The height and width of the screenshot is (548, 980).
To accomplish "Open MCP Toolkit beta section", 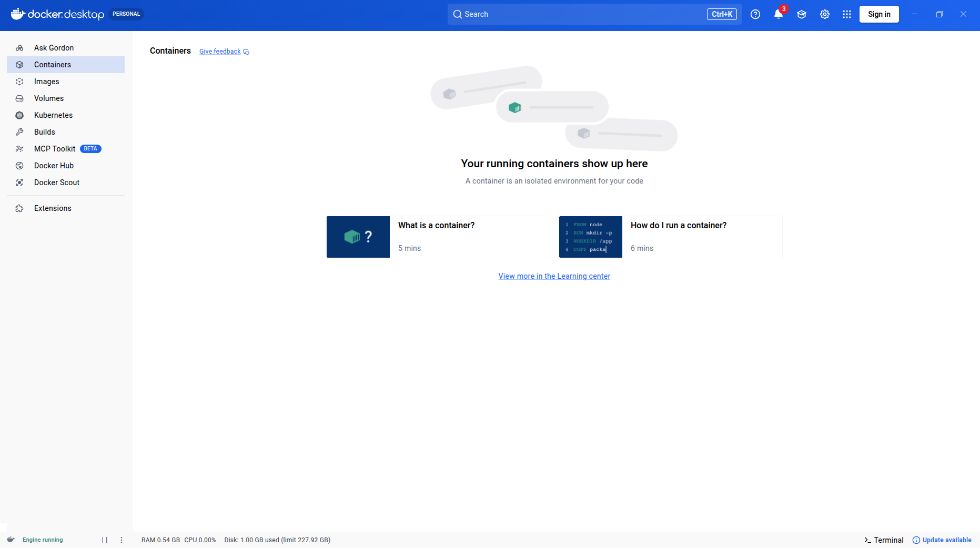I will point(55,149).
